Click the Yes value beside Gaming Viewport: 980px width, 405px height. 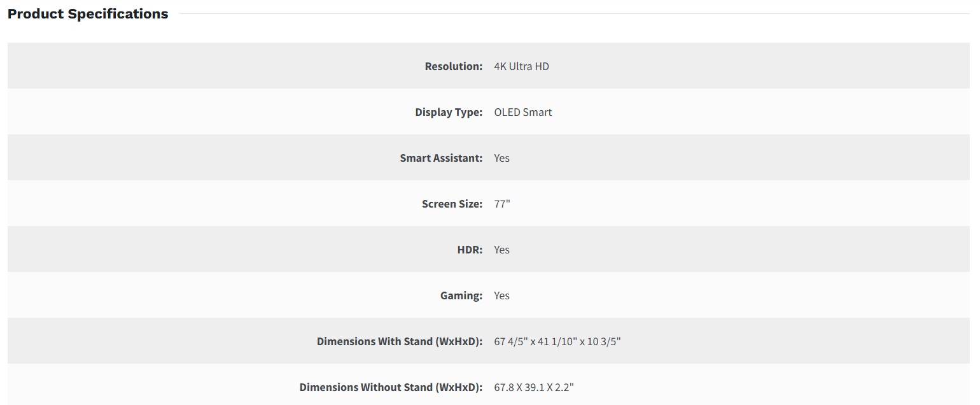coord(501,295)
